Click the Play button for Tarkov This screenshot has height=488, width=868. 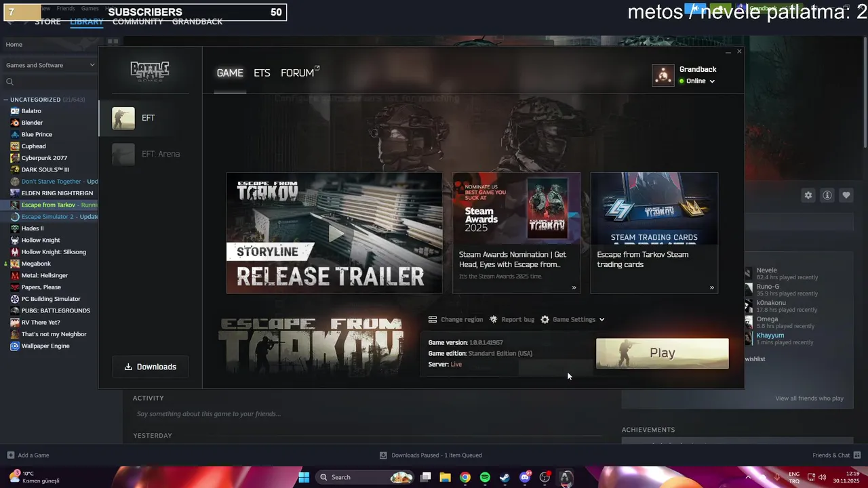tap(663, 353)
